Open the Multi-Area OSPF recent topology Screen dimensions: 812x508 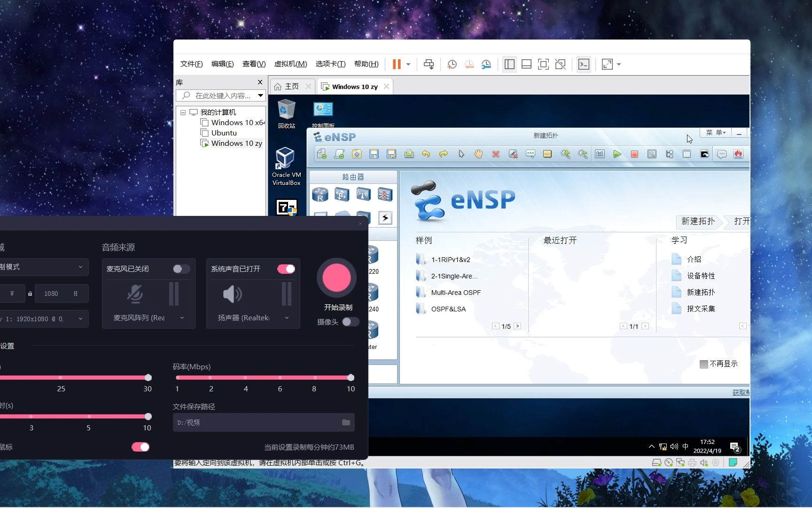455,292
